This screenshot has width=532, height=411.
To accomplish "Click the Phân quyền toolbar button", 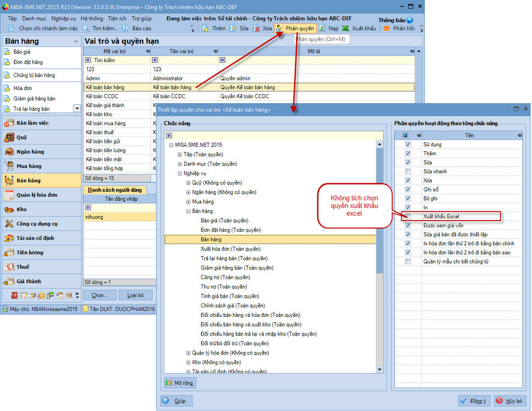I will [295, 28].
